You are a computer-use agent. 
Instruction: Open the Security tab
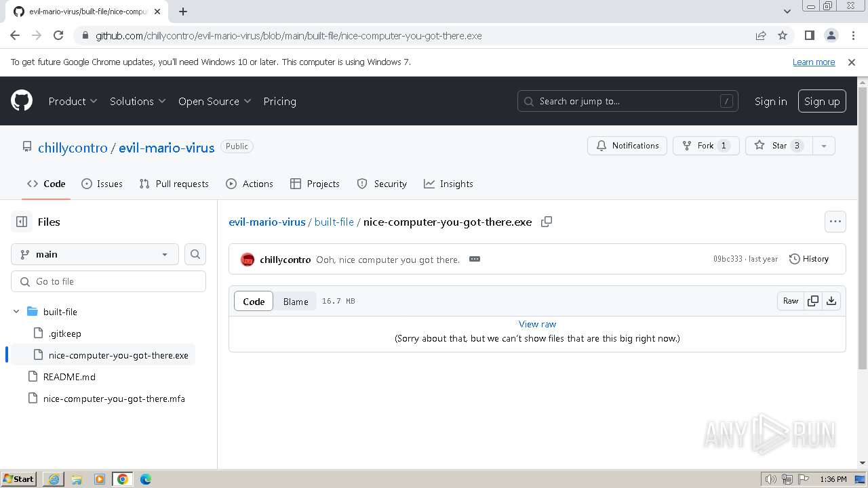(382, 184)
